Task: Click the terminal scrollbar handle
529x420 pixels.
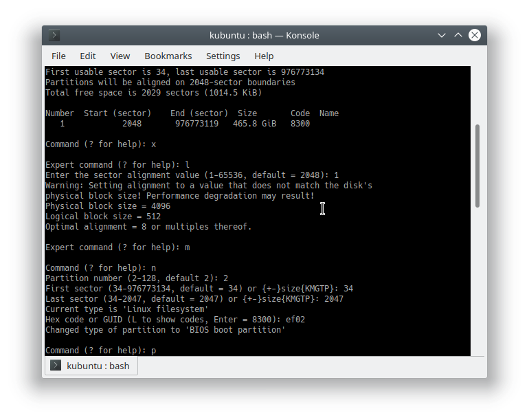Action: [x=477, y=165]
